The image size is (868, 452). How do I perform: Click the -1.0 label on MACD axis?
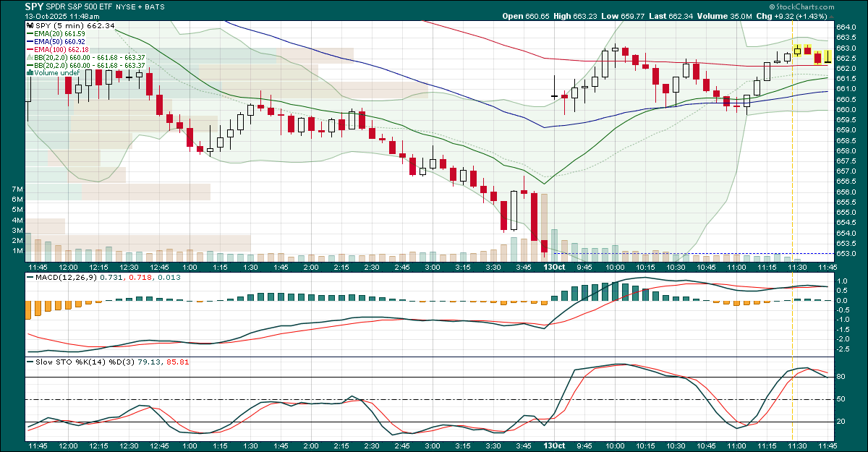point(843,319)
